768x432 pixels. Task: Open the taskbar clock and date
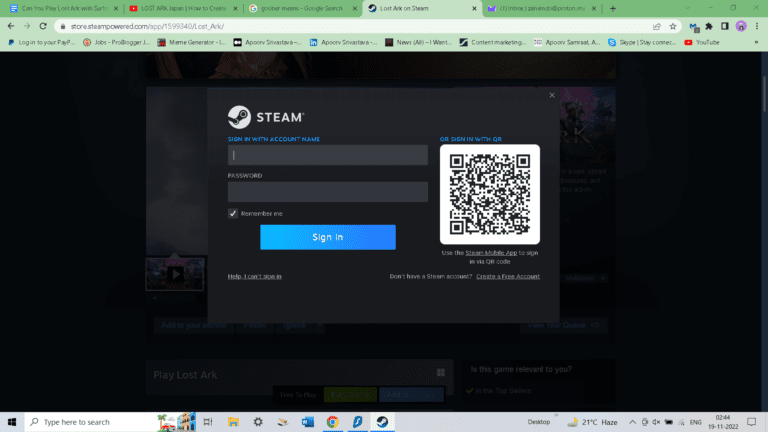[x=723, y=422]
